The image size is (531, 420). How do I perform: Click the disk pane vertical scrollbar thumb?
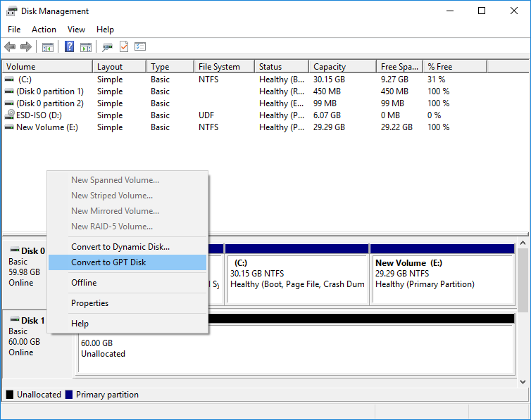[x=523, y=280]
